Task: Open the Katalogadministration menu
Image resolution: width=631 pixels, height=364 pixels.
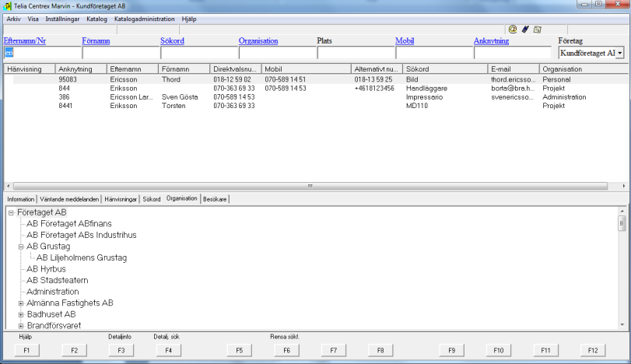Action: pyautogui.click(x=145, y=19)
